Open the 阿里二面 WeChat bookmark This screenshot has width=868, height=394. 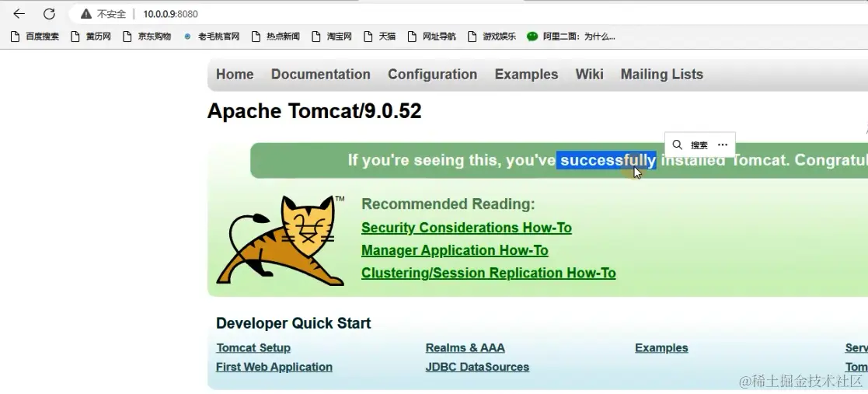[570, 37]
